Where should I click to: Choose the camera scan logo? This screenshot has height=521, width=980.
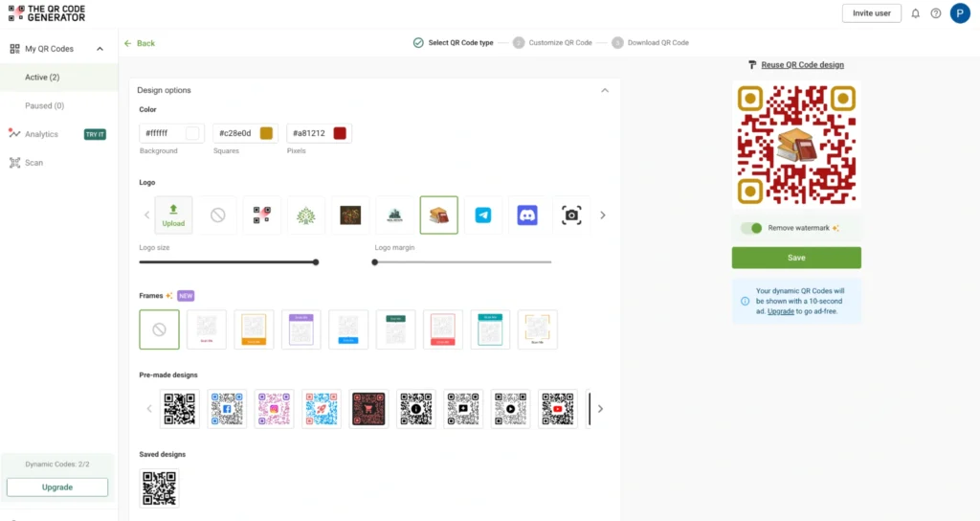tap(571, 215)
